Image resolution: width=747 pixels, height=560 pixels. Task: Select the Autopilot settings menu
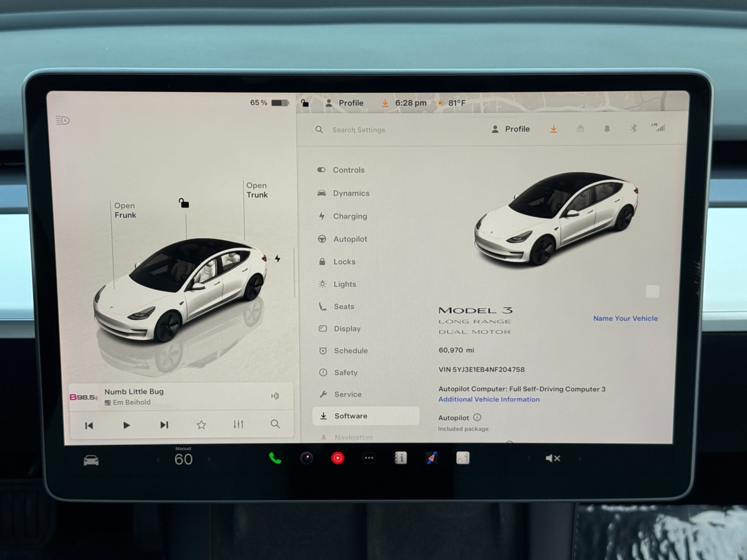pyautogui.click(x=350, y=239)
